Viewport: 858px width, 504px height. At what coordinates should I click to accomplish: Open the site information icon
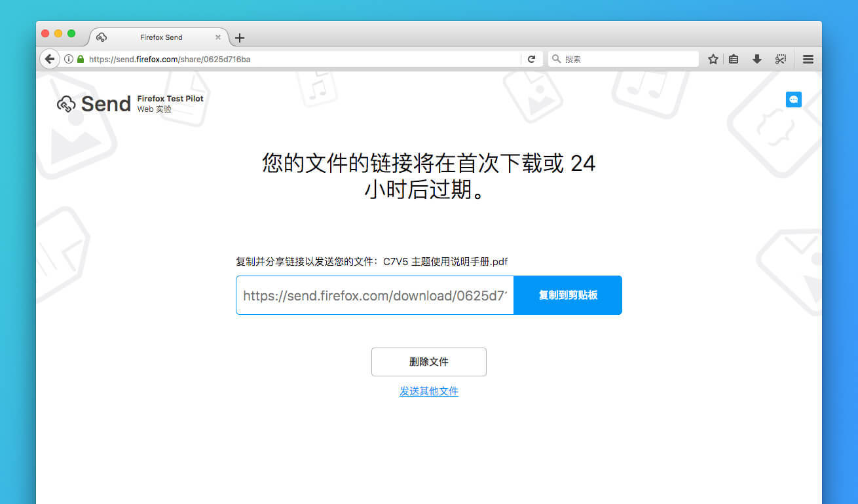(69, 59)
